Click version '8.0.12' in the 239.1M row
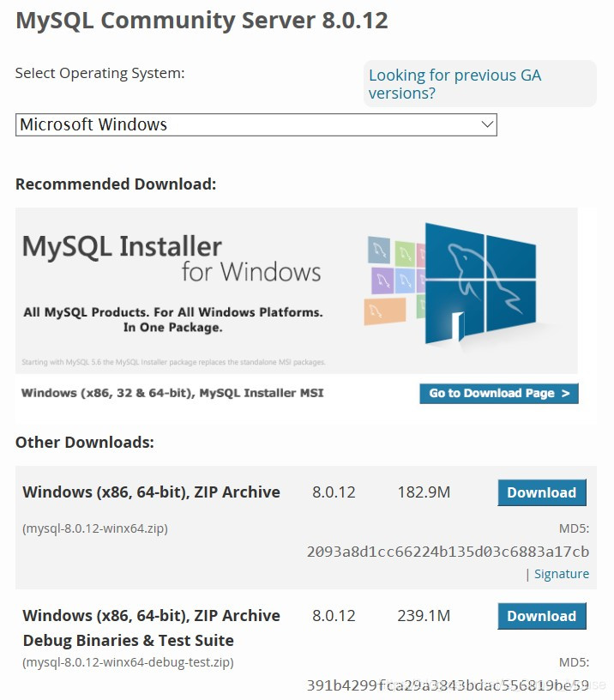This screenshot has width=614, height=700. pyautogui.click(x=334, y=616)
